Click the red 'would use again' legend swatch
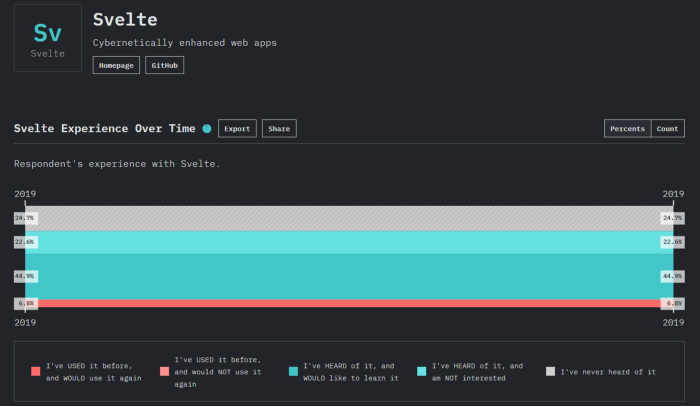 click(x=36, y=372)
